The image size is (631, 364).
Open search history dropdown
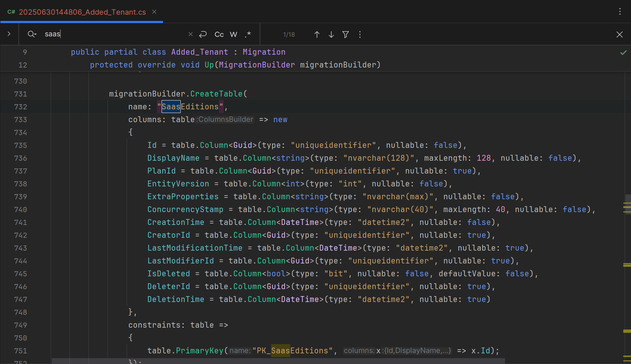click(32, 34)
